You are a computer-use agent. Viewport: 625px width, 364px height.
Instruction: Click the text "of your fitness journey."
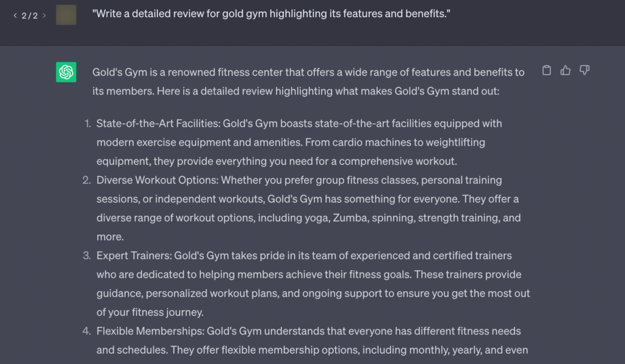[150, 312]
